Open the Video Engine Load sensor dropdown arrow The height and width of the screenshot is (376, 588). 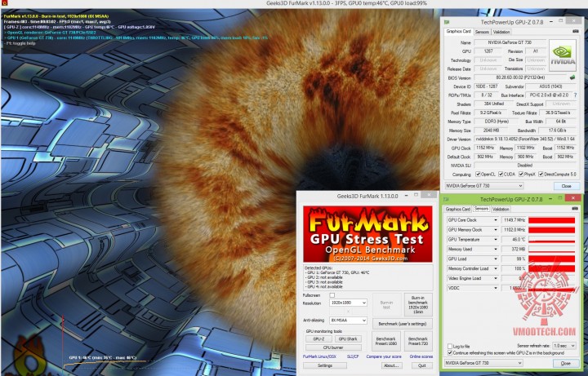pyautogui.click(x=496, y=279)
